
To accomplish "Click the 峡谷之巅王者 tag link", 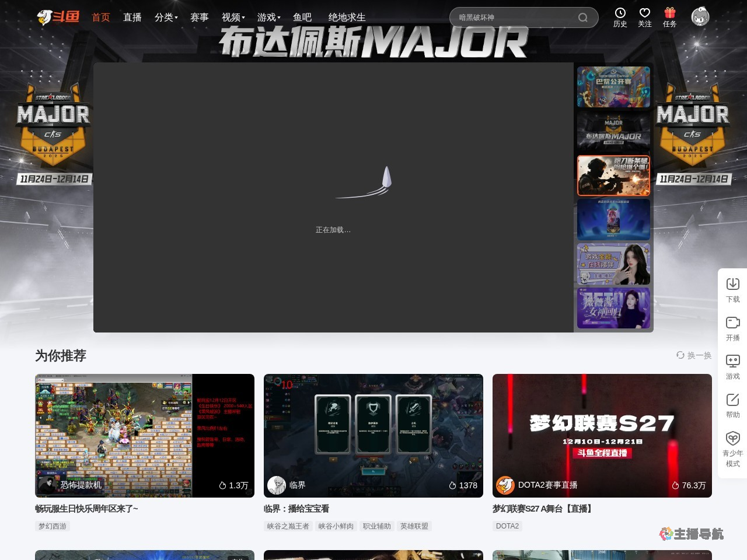I will (x=288, y=526).
